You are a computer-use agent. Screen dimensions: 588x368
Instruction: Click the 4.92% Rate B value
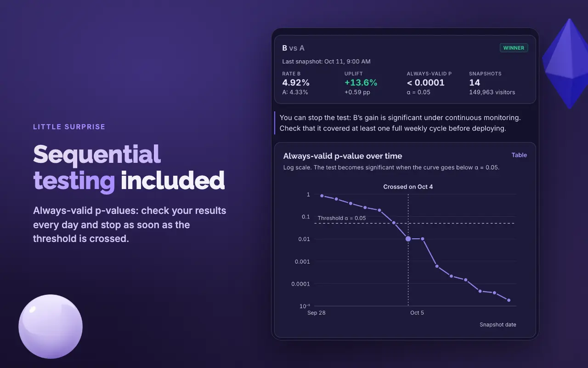(x=296, y=83)
